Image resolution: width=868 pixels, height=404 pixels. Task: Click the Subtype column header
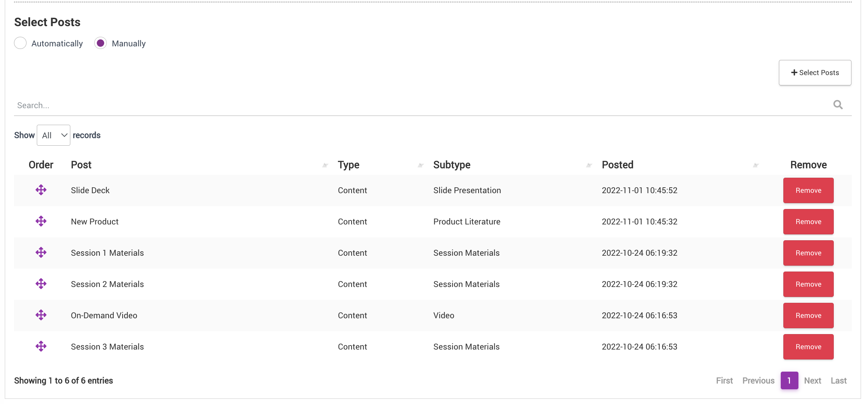pyautogui.click(x=452, y=165)
